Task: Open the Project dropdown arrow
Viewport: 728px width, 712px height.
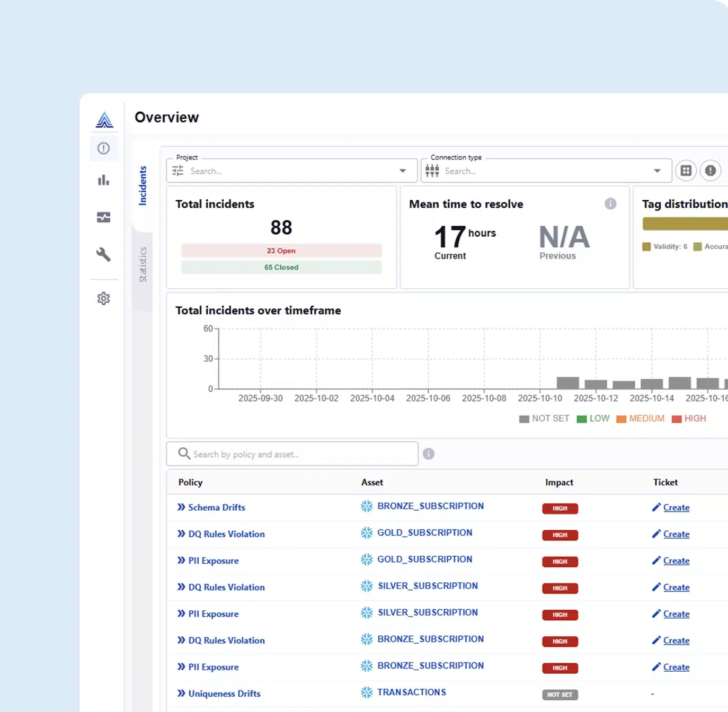Action: coord(401,171)
